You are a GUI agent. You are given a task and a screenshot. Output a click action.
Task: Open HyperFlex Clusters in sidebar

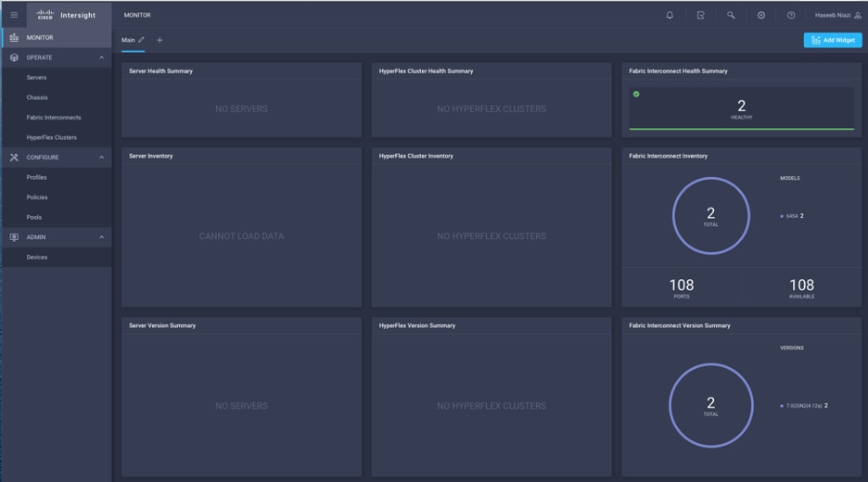coord(57,137)
